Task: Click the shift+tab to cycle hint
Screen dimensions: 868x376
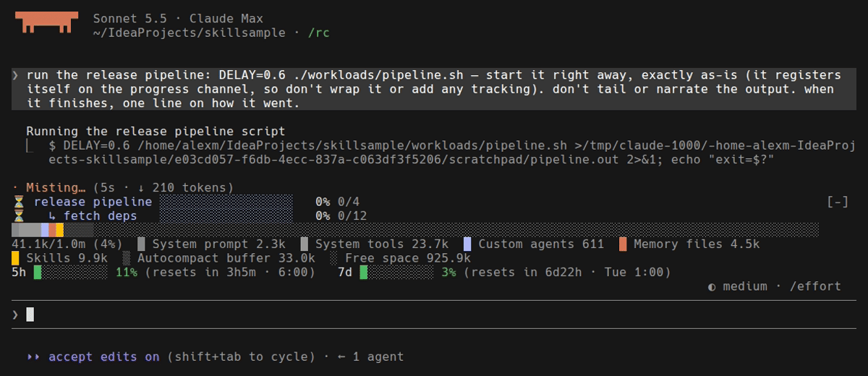Action: pyautogui.click(x=242, y=356)
